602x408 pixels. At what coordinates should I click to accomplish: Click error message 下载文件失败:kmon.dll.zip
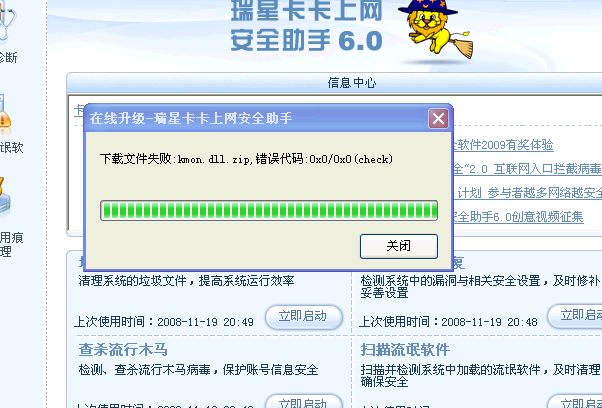point(246,159)
